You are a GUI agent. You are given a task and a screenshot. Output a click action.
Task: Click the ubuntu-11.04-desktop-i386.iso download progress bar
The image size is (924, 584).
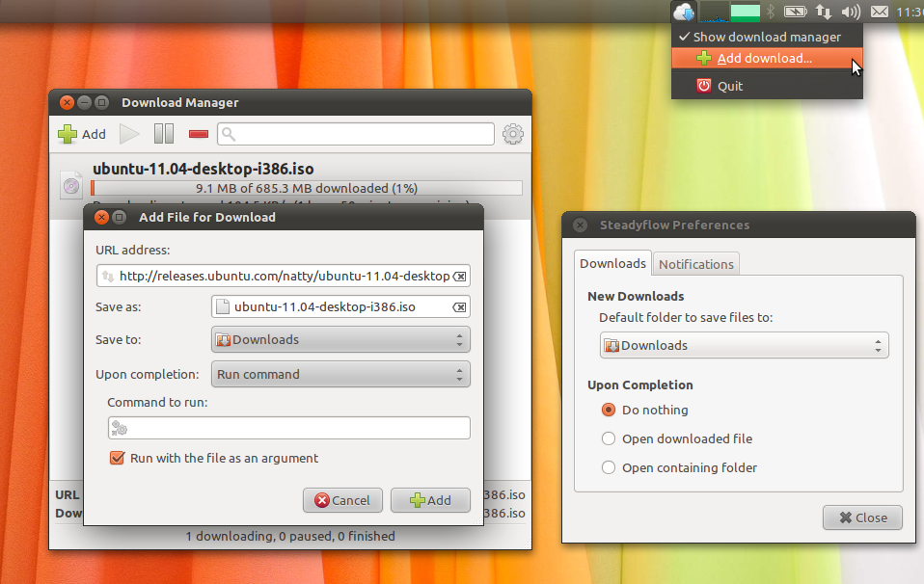[307, 188]
